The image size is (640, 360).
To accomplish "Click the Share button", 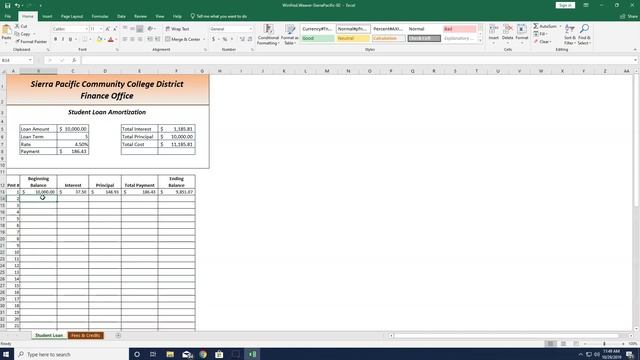I will pyautogui.click(x=629, y=16).
